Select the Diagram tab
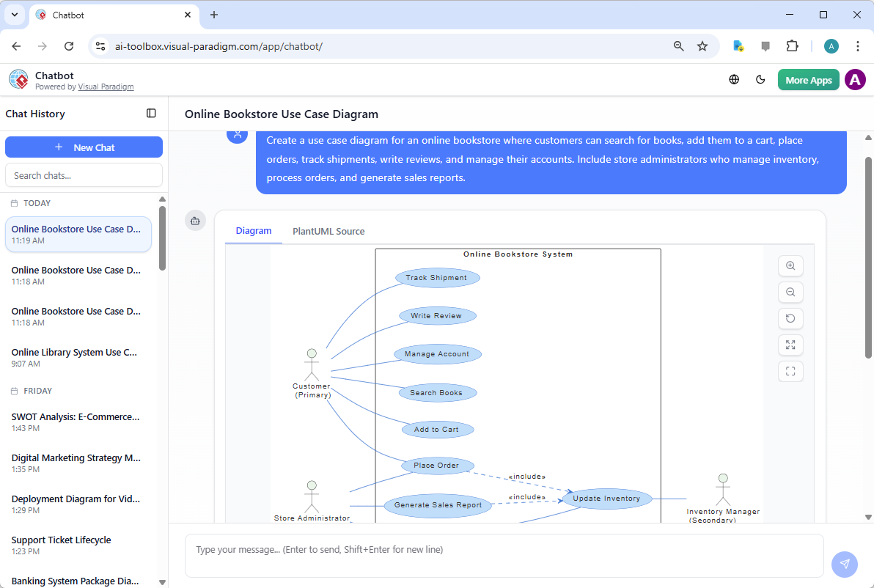This screenshot has width=874, height=588. coord(253,231)
